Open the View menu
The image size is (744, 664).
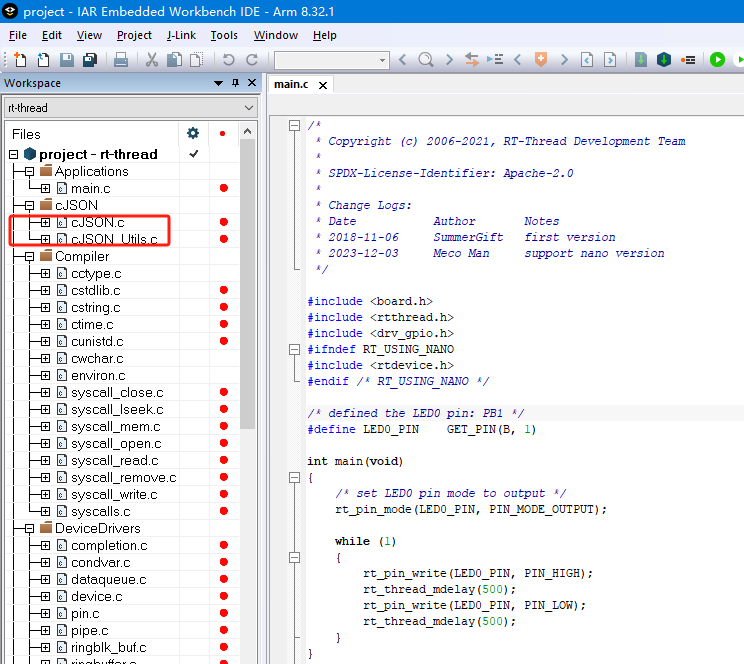click(89, 35)
